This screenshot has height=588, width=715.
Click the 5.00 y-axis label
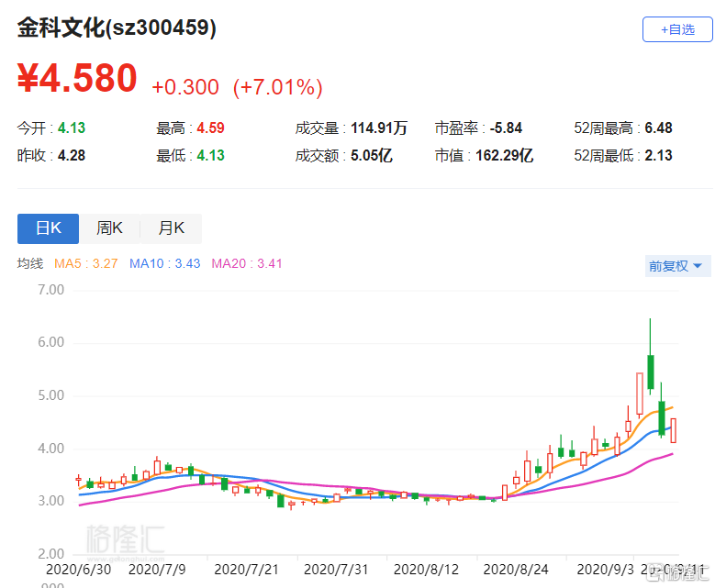50,395
